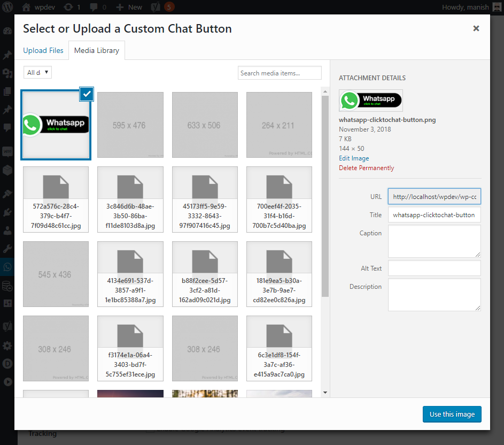The width and height of the screenshot is (504, 445).
Task: Select file 181e9ea5-b30a-3e7b-9ae7-cd82ee0c826a.jpg
Action: [279, 274]
